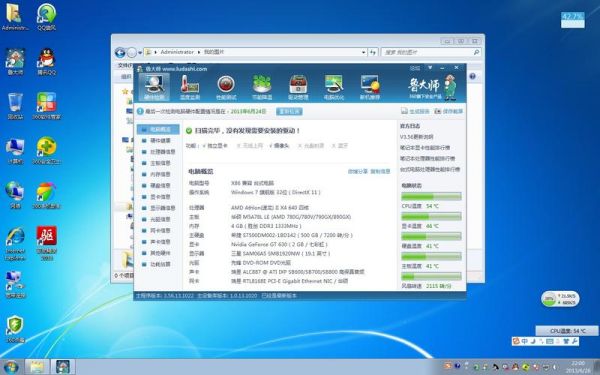Select the highlighted computer overview sidebar item
Screen dimensions: 600x375
(x=158, y=129)
